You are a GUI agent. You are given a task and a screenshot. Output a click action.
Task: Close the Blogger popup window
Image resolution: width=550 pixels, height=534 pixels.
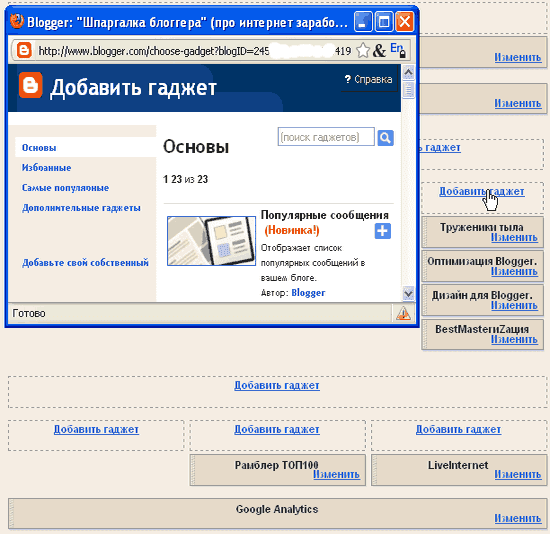point(404,22)
